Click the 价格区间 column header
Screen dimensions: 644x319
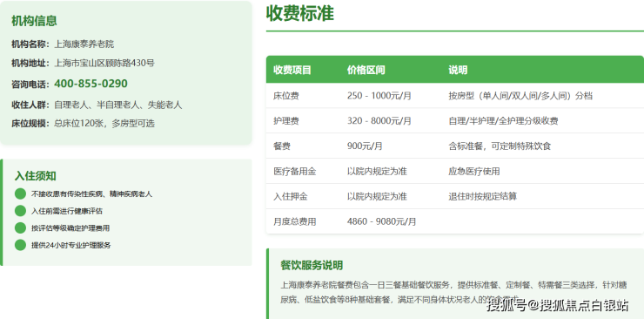click(x=366, y=70)
